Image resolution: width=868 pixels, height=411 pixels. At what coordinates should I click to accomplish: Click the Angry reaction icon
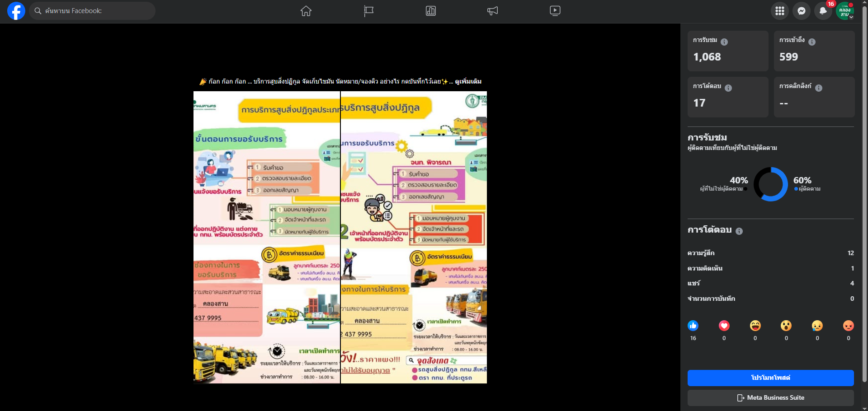849,326
